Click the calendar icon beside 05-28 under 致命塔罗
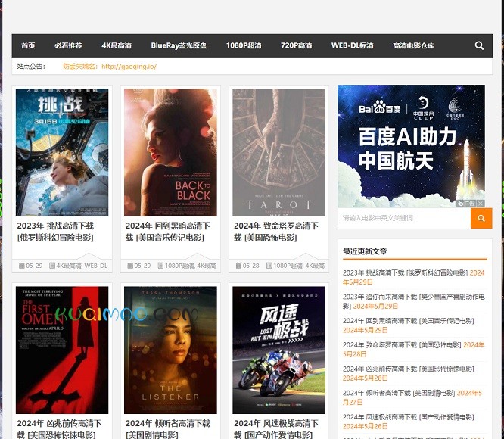The width and height of the screenshot is (504, 439). click(x=238, y=266)
